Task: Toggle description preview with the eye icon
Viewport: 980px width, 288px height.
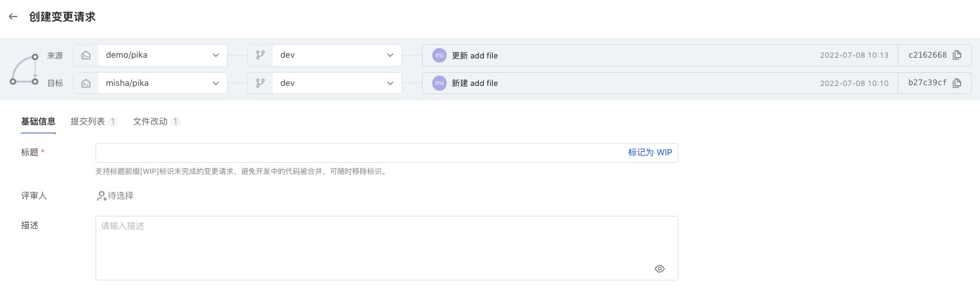Action: pyautogui.click(x=660, y=269)
